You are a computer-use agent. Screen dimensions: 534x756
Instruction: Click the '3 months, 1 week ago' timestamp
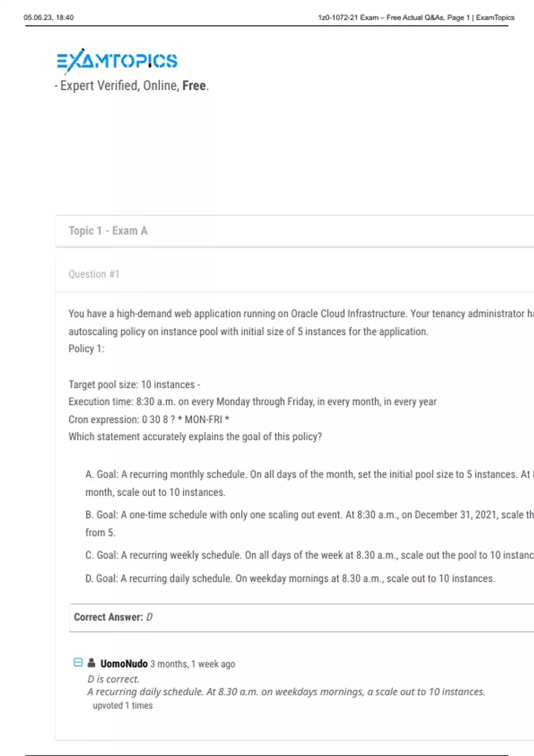tap(193, 664)
